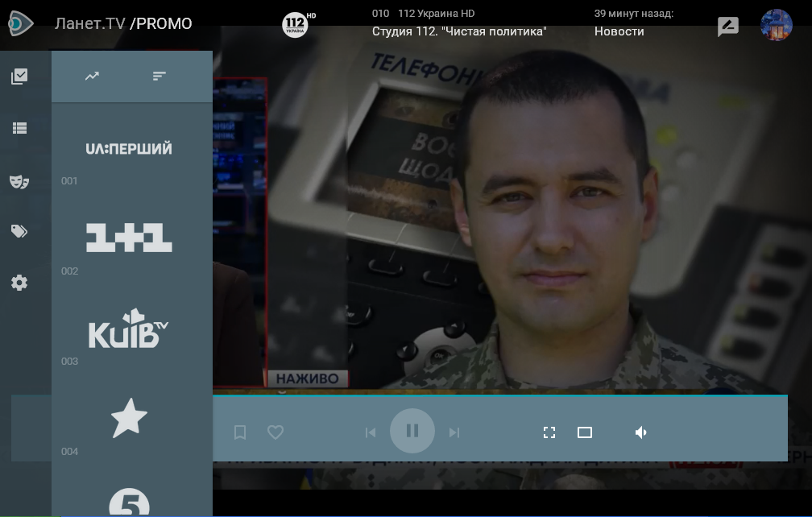This screenshot has width=812, height=517.
Task: Mute the volume speaker icon
Action: coord(641,432)
